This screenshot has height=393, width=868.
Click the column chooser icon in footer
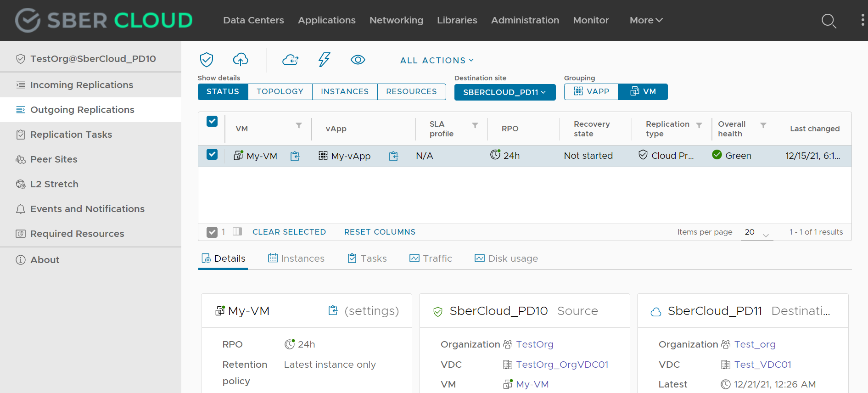pyautogui.click(x=237, y=231)
